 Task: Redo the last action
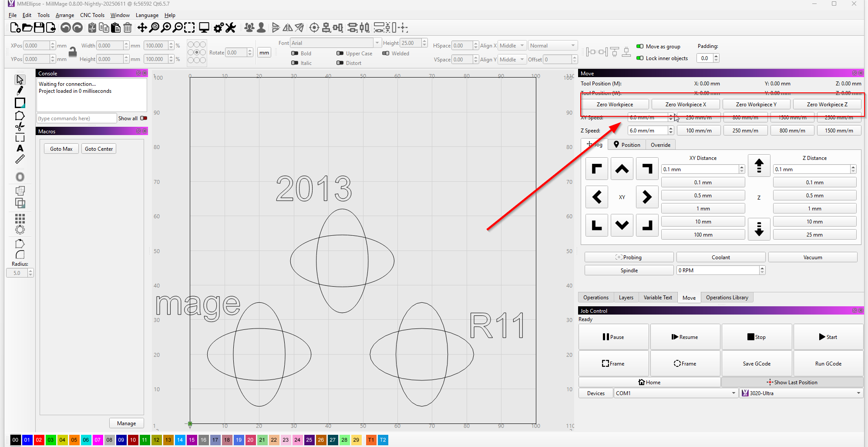tap(77, 28)
